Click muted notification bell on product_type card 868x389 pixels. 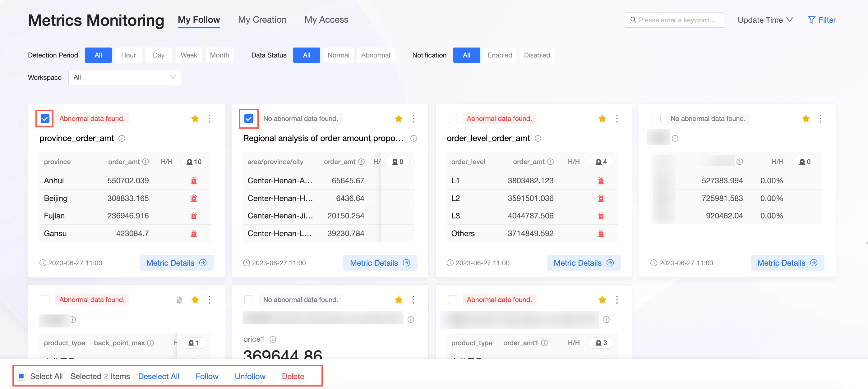coord(180,300)
